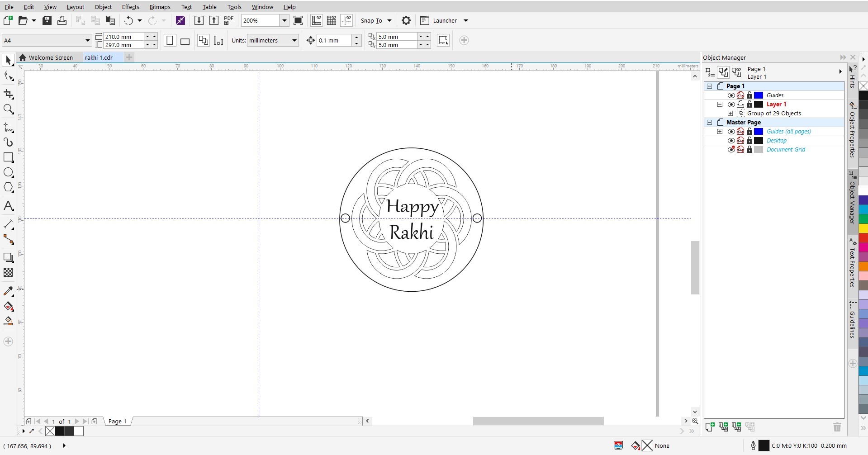Open page size A4 dropdown
The height and width of the screenshot is (455, 868).
point(87,40)
